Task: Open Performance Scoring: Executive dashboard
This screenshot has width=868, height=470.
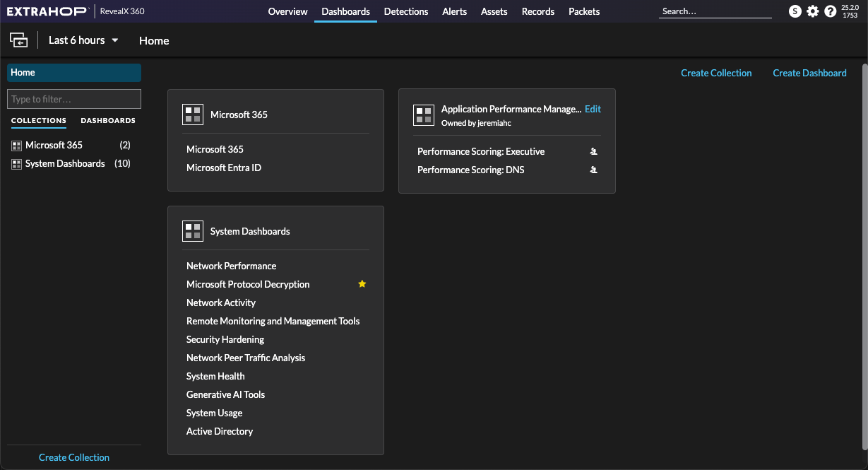Action: pos(481,151)
